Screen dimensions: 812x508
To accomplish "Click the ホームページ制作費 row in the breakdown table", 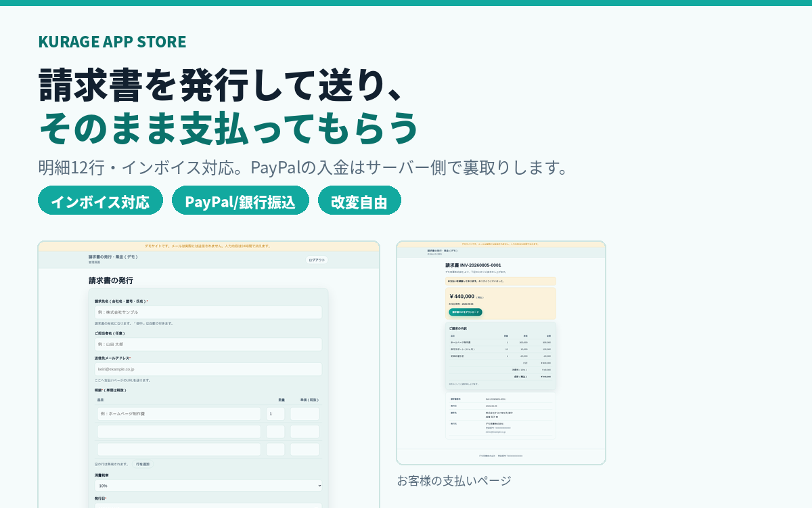I will 501,342.
